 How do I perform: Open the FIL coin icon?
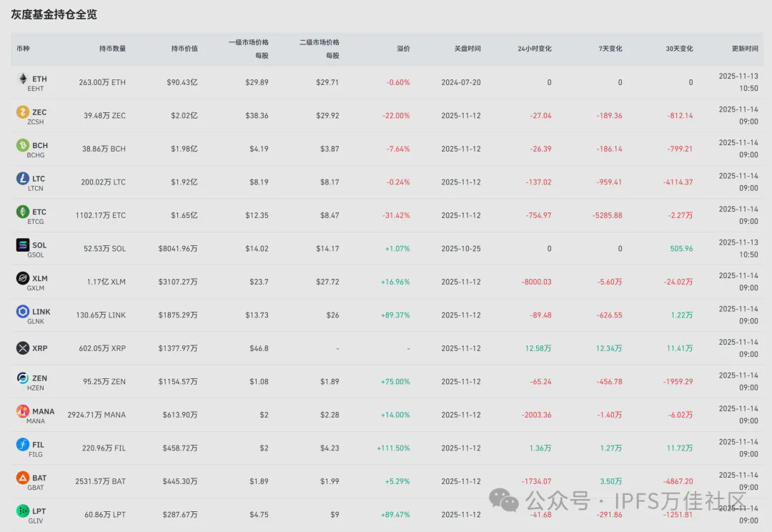pyautogui.click(x=23, y=445)
